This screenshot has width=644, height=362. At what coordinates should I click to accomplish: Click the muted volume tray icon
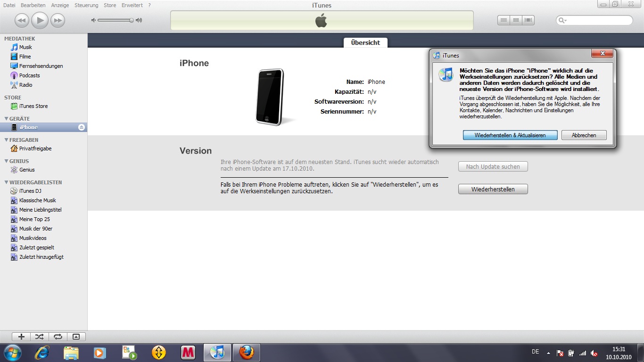[x=594, y=353]
